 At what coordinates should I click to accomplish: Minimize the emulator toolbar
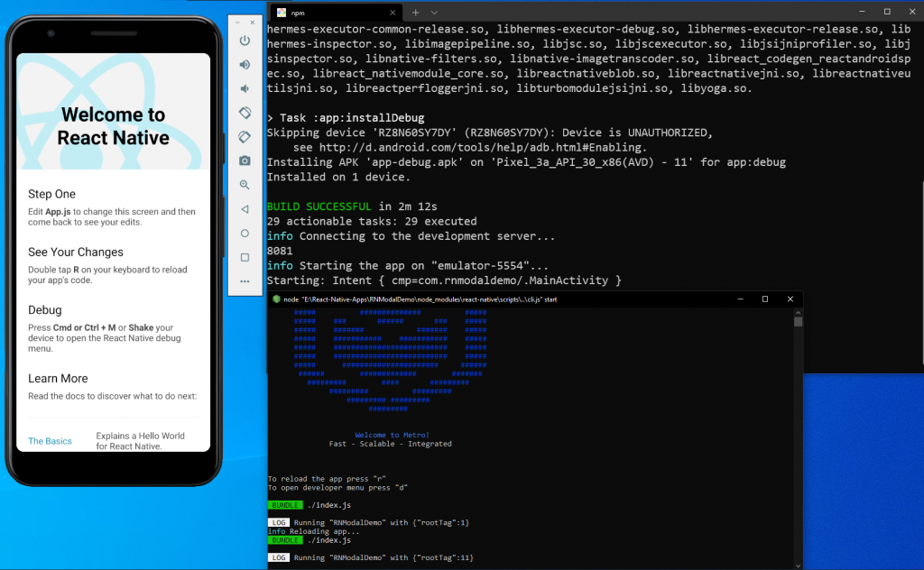pos(237,23)
